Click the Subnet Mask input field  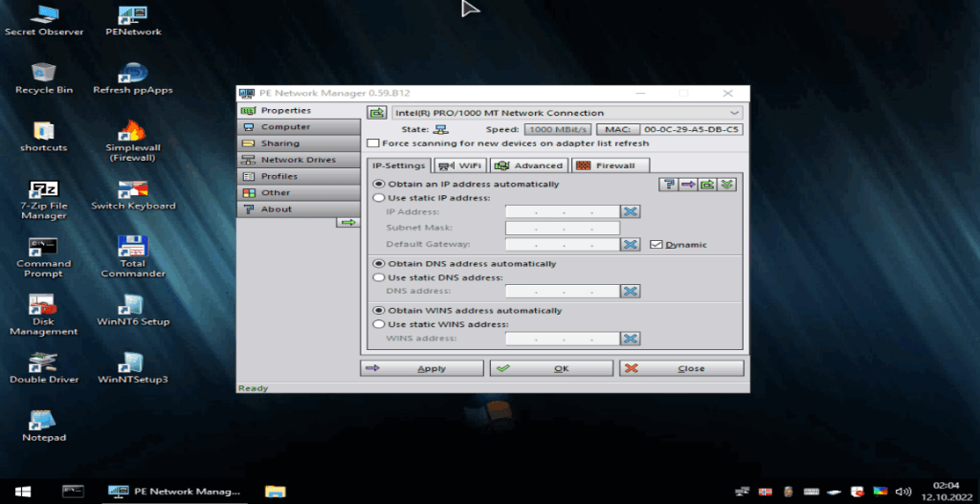(x=562, y=228)
